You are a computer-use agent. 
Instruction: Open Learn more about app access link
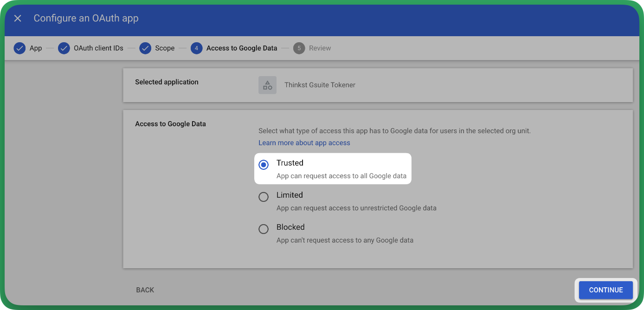pyautogui.click(x=304, y=143)
